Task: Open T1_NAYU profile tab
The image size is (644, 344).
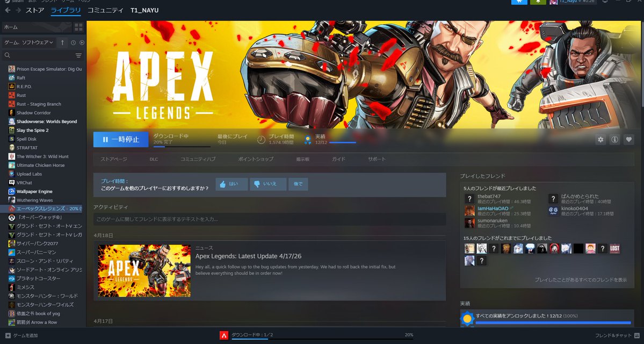Action: pos(144,10)
